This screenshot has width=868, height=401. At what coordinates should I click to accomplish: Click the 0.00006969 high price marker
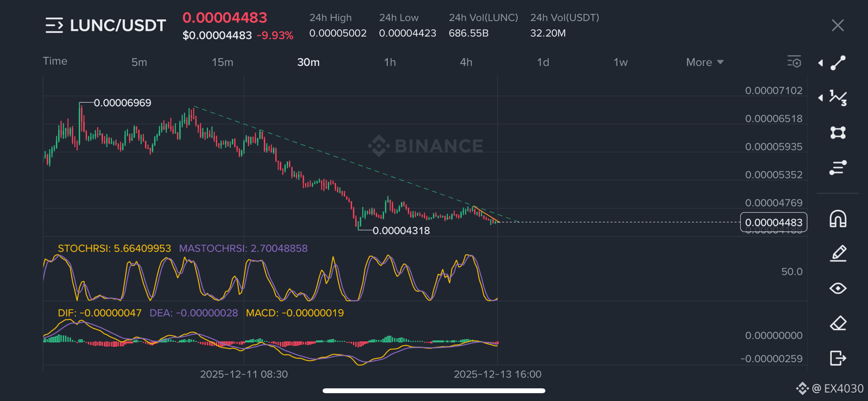123,103
